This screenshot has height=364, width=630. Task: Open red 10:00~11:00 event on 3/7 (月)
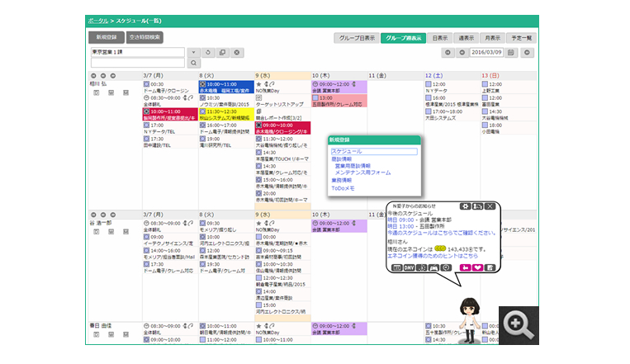click(170, 115)
